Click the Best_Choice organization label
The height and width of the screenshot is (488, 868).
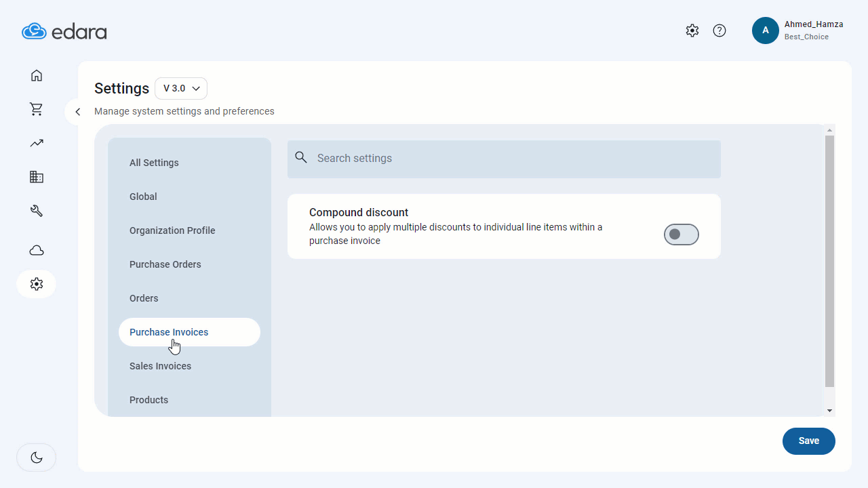[x=806, y=37]
